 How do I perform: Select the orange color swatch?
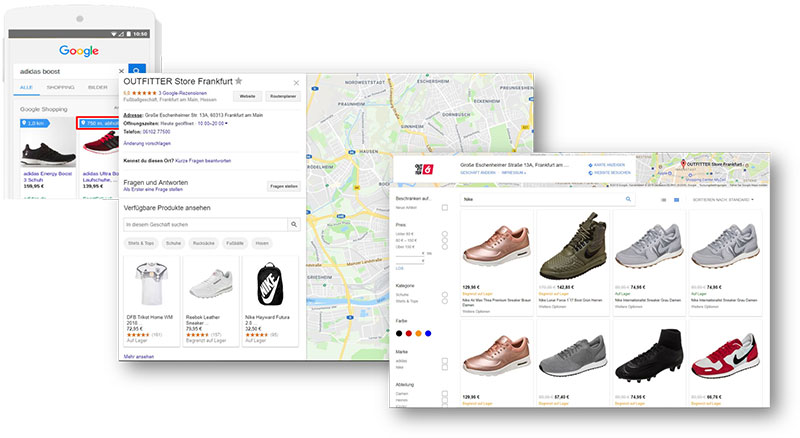418,333
